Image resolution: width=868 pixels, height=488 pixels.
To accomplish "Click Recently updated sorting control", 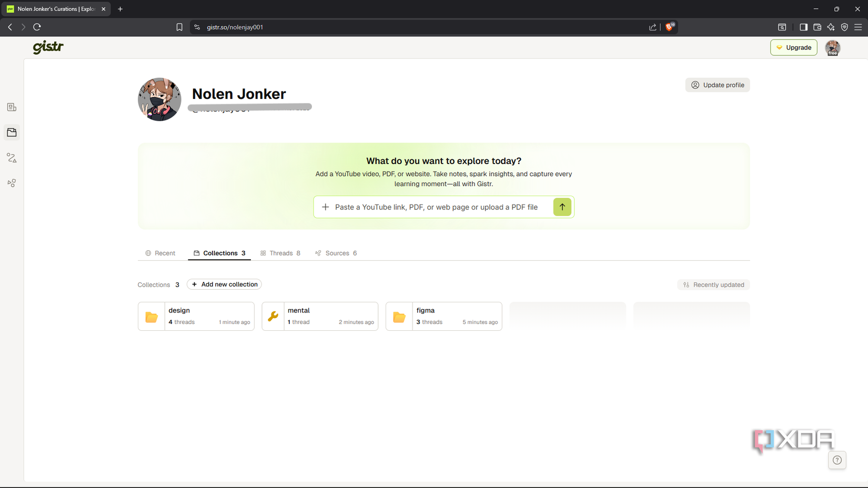I will tap(713, 284).
